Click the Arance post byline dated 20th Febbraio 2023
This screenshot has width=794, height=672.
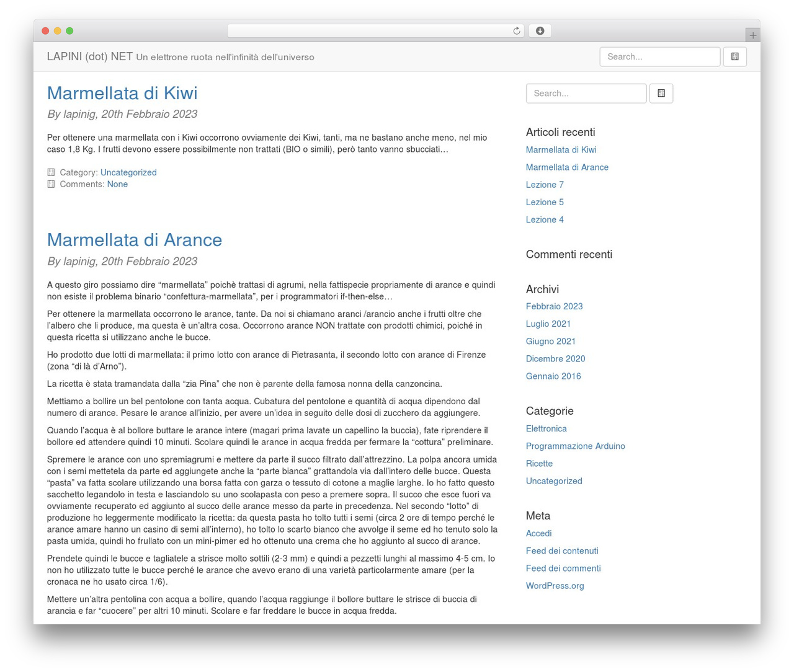point(122,262)
